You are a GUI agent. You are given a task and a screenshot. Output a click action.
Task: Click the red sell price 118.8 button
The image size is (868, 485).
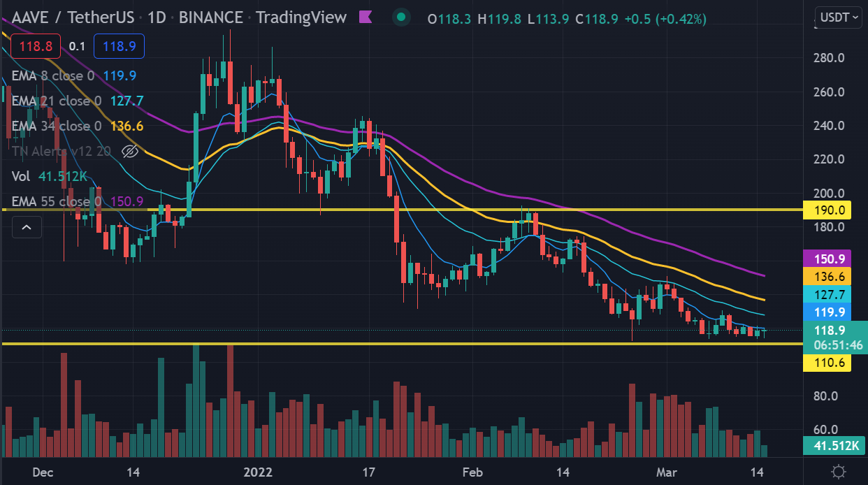[x=36, y=46]
